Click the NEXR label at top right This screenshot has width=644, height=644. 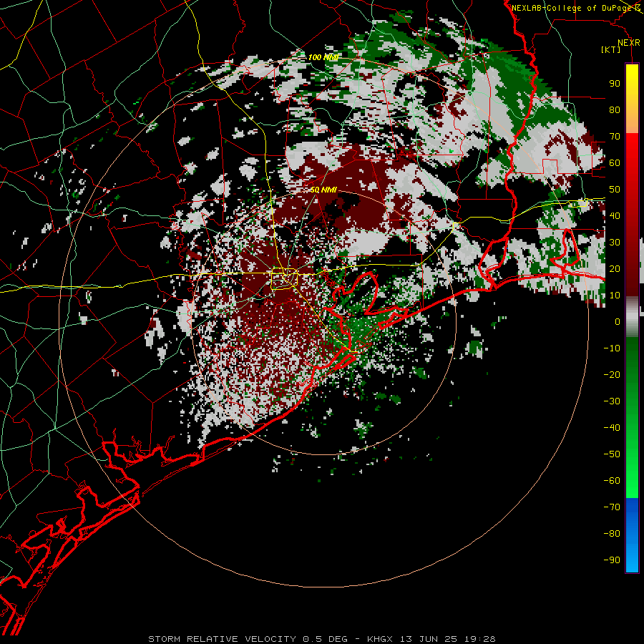pyautogui.click(x=629, y=43)
